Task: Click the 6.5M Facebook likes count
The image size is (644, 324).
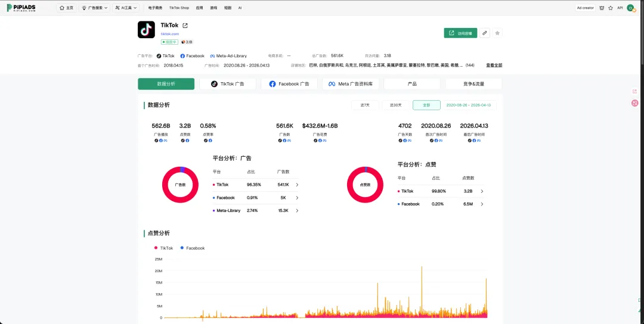Action: [467, 204]
